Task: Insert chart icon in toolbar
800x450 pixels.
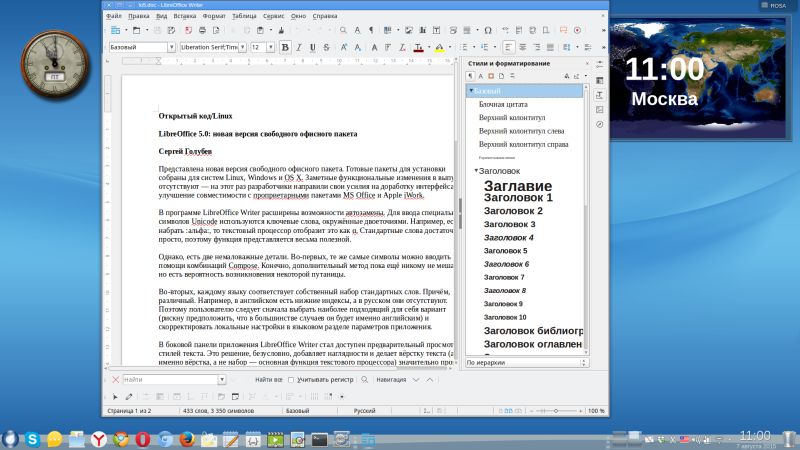Action: pos(422,31)
